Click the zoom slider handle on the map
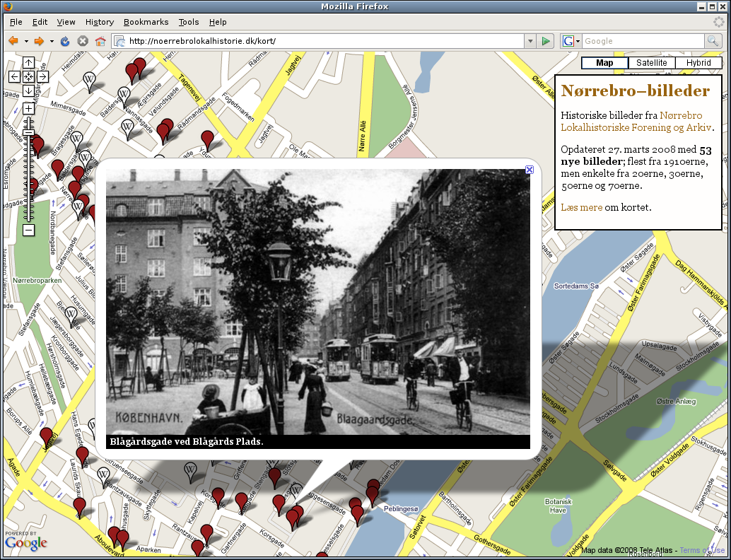The height and width of the screenshot is (560, 731). click(28, 133)
